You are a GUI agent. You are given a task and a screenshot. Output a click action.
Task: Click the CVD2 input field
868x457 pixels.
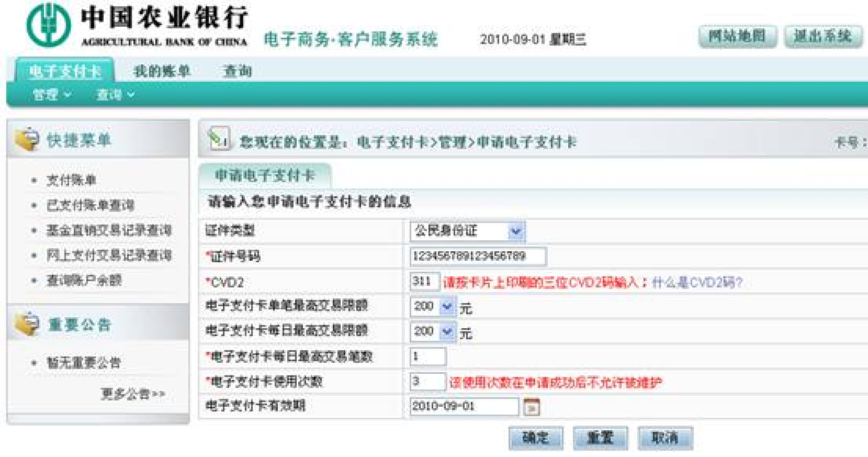click(x=424, y=282)
